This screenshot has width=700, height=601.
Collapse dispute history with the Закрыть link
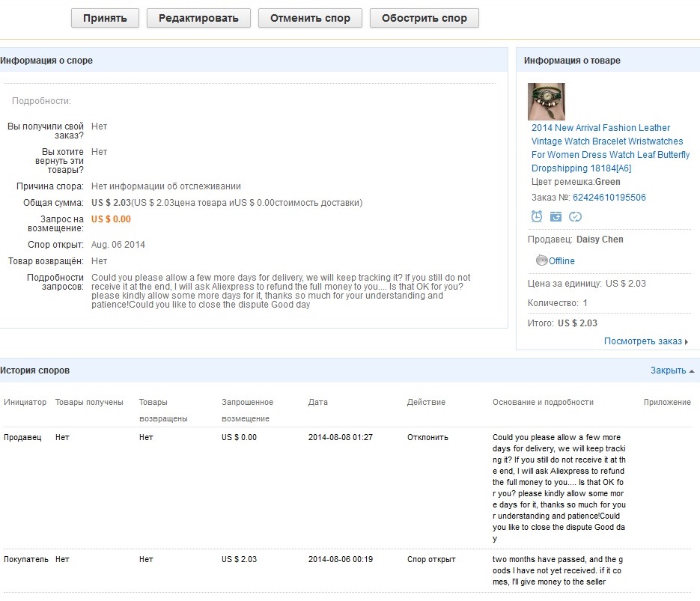click(x=672, y=370)
